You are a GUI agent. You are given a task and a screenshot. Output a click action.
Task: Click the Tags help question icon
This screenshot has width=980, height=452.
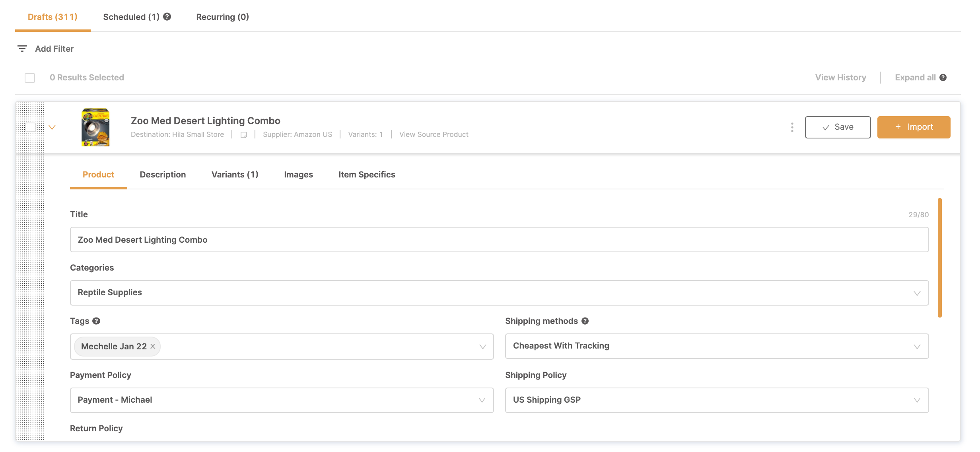[96, 321]
